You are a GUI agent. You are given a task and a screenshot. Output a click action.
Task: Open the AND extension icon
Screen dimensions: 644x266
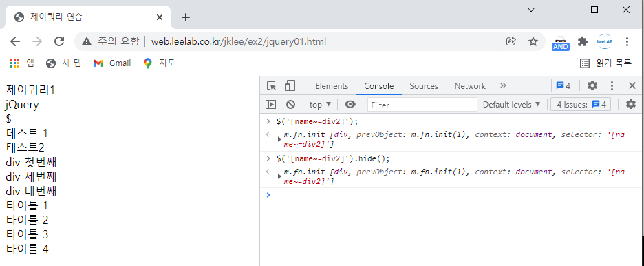tap(560, 42)
